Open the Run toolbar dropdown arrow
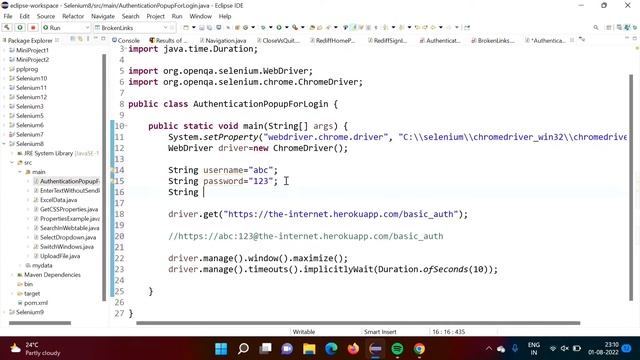640x360 pixels. click(x=287, y=27)
